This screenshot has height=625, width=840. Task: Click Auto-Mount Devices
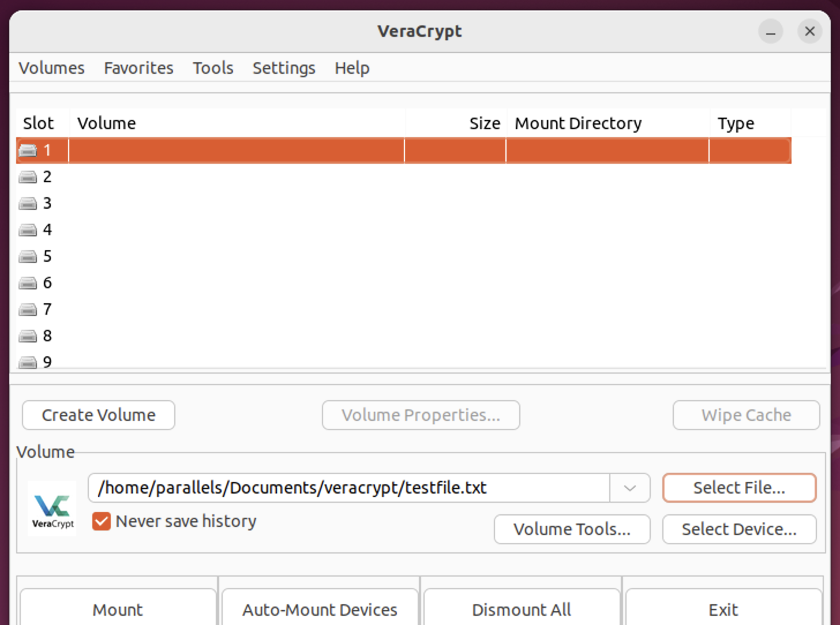pyautogui.click(x=320, y=609)
